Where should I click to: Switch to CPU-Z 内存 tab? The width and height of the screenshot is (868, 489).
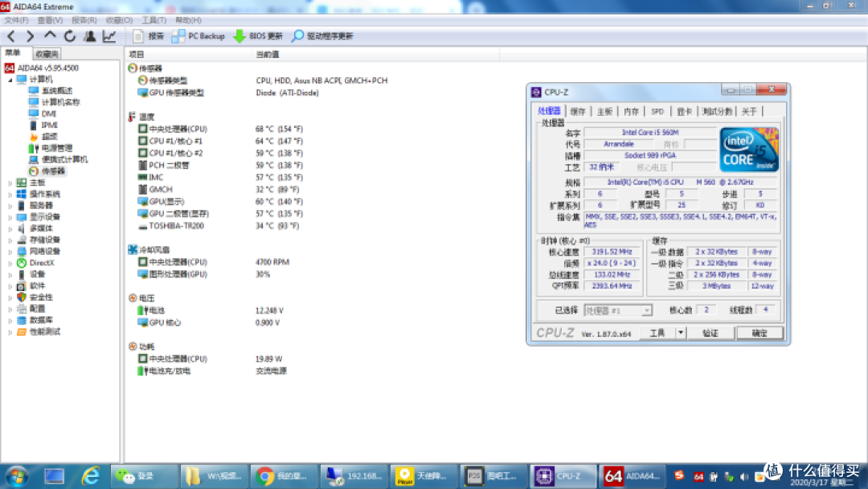click(x=631, y=112)
